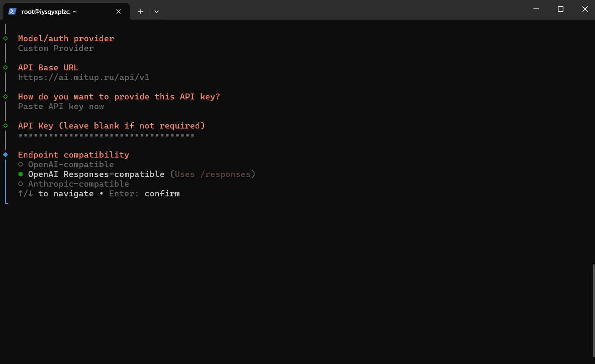
Task: Click the Model/auth provider heading
Action: (x=66, y=38)
